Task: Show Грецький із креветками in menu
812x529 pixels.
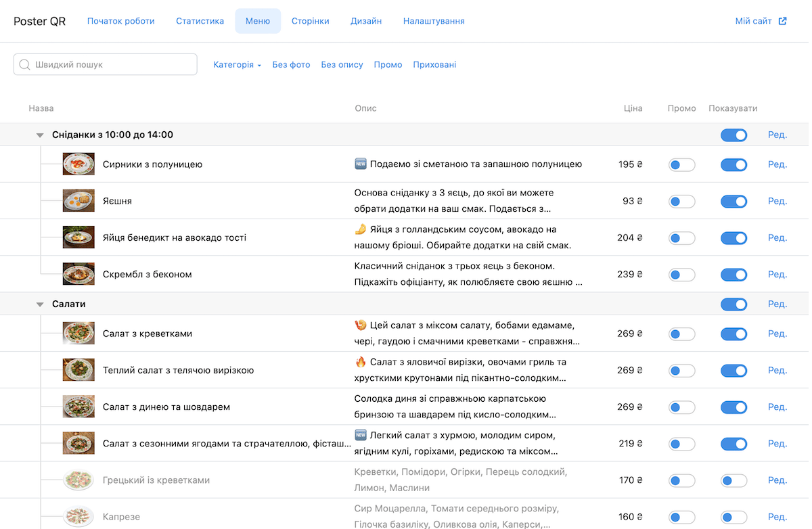Action: point(734,481)
